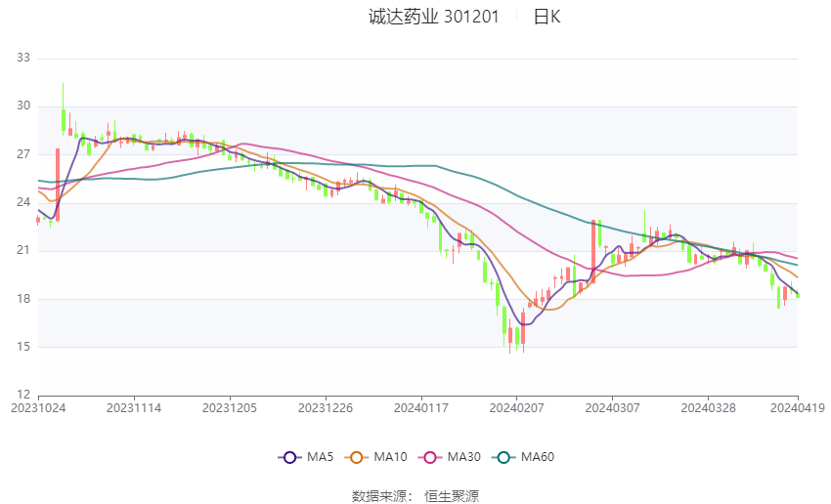The image size is (831, 504).
Task: Click the MA60 legend label text
Action: click(x=538, y=457)
